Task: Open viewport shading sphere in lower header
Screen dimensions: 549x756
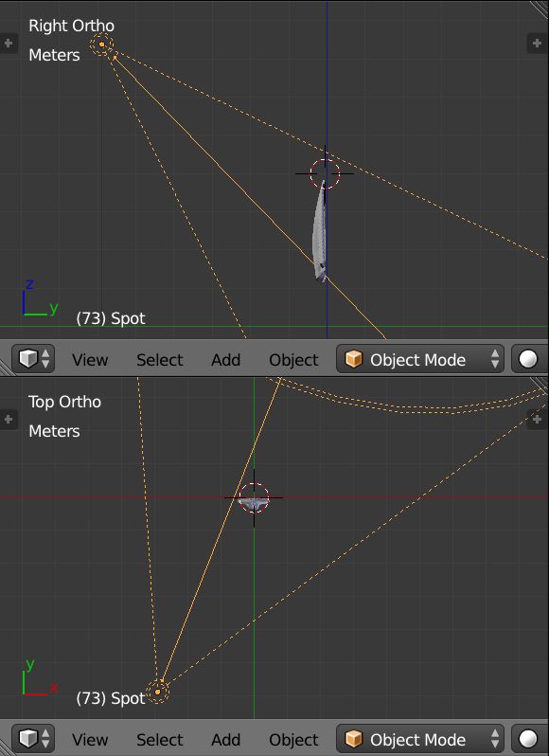Action: pyautogui.click(x=529, y=739)
